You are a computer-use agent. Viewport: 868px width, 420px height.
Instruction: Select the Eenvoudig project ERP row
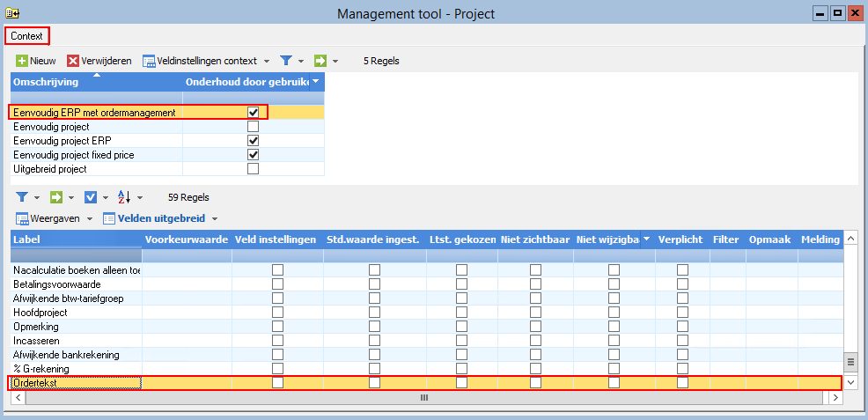[167, 141]
